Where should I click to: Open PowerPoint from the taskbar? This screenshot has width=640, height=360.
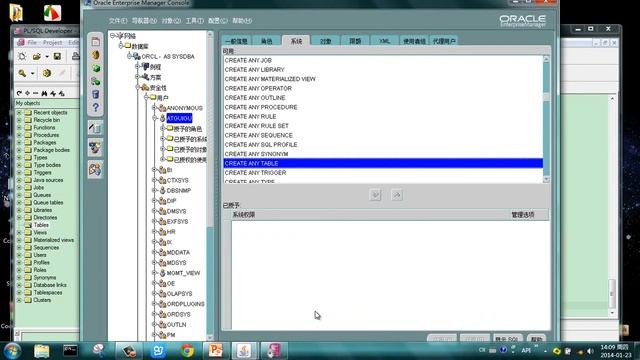(216, 351)
